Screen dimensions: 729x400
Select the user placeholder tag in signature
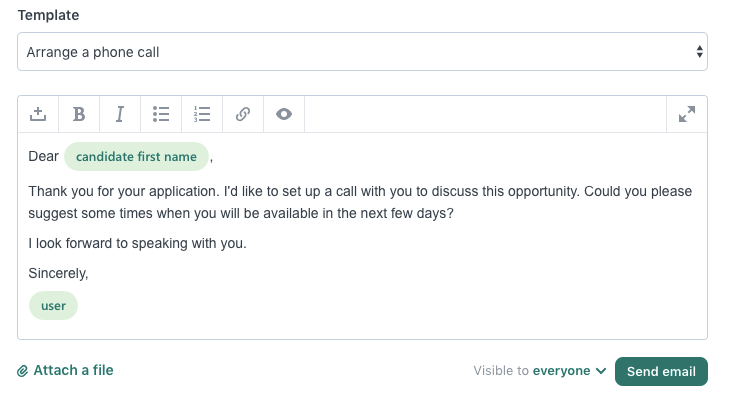(53, 306)
